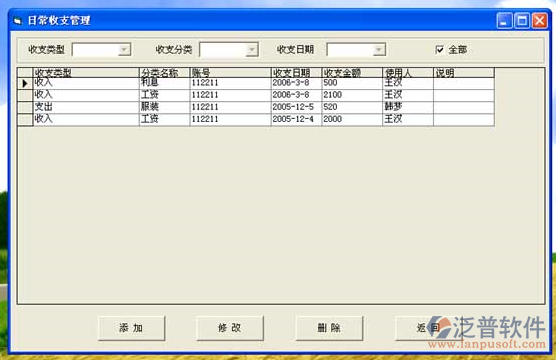The image size is (556, 360).
Task: Click the title bar application icon
Action: [x=18, y=21]
